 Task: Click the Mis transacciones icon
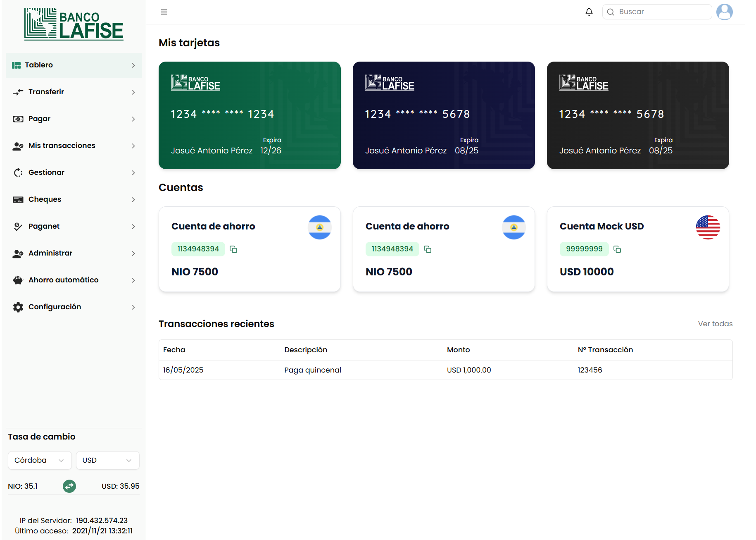pyautogui.click(x=18, y=146)
